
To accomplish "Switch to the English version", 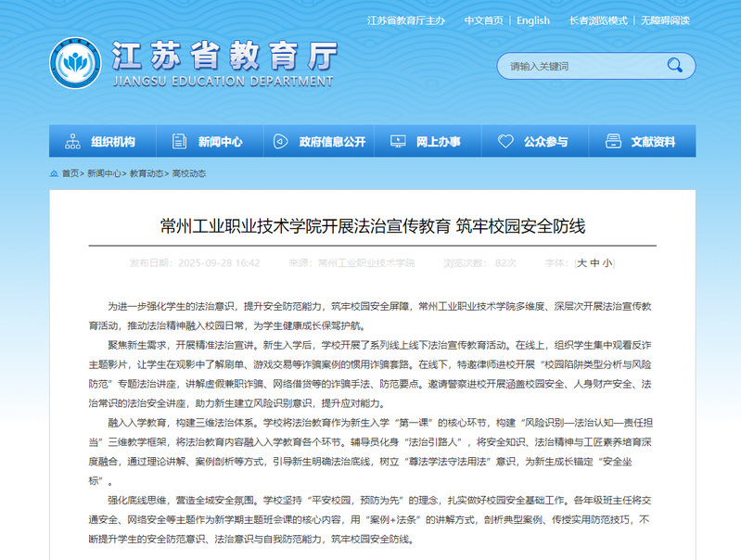I will pos(532,20).
